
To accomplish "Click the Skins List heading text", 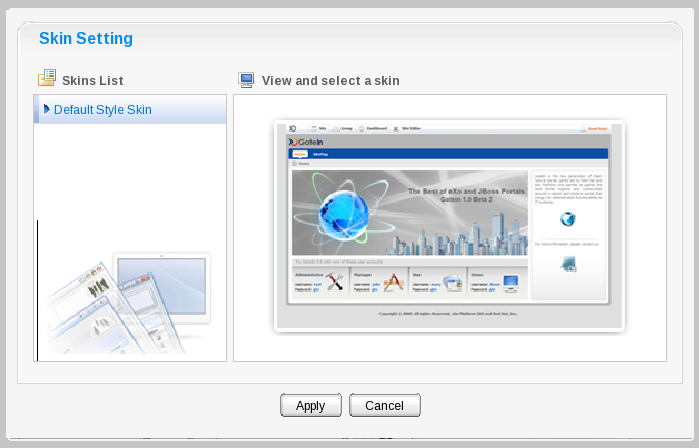I will click(92, 80).
